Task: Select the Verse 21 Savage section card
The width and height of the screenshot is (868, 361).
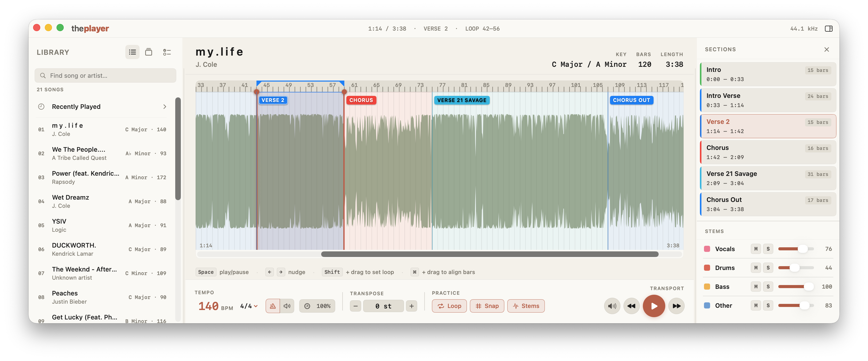Action: point(768,178)
